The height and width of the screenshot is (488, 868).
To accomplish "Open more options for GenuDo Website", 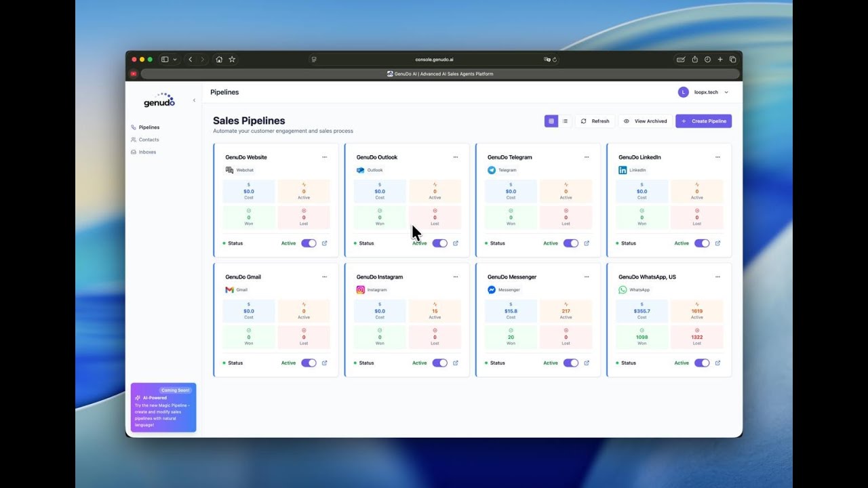I will tap(324, 157).
